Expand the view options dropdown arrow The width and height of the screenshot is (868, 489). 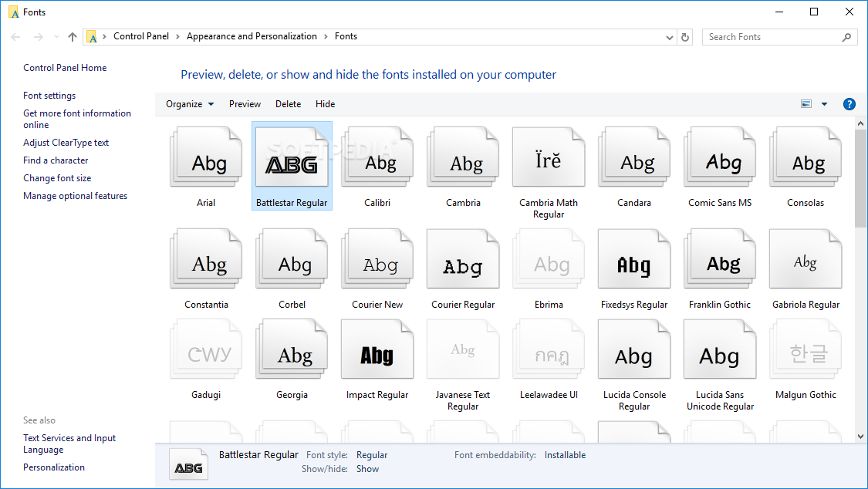point(824,104)
